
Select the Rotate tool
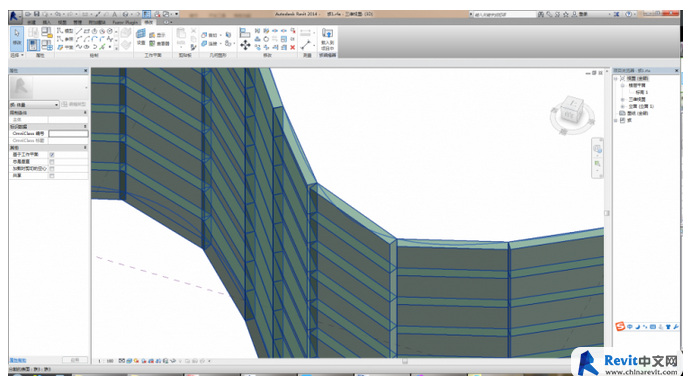coord(266,39)
